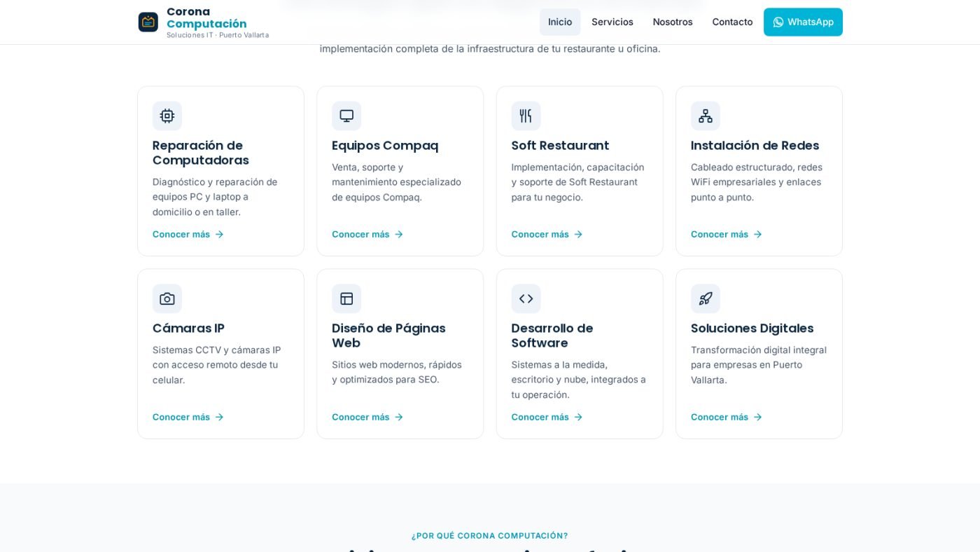The height and width of the screenshot is (552, 980).
Task: Click the Corona Computación brand name link
Action: click(x=206, y=18)
